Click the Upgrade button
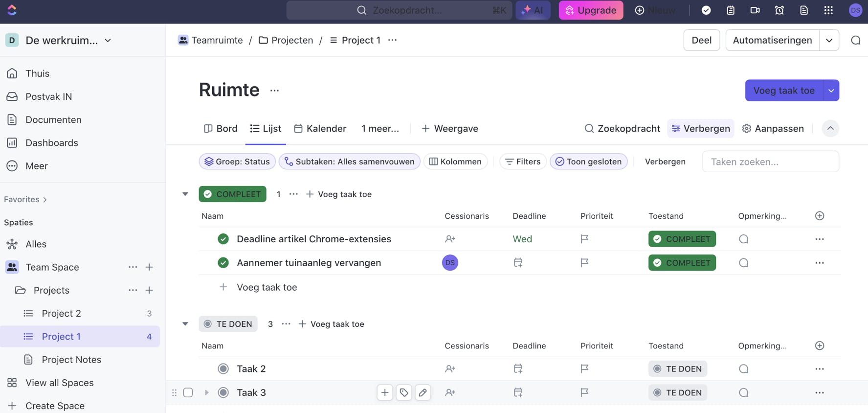868x413 pixels. point(591,10)
